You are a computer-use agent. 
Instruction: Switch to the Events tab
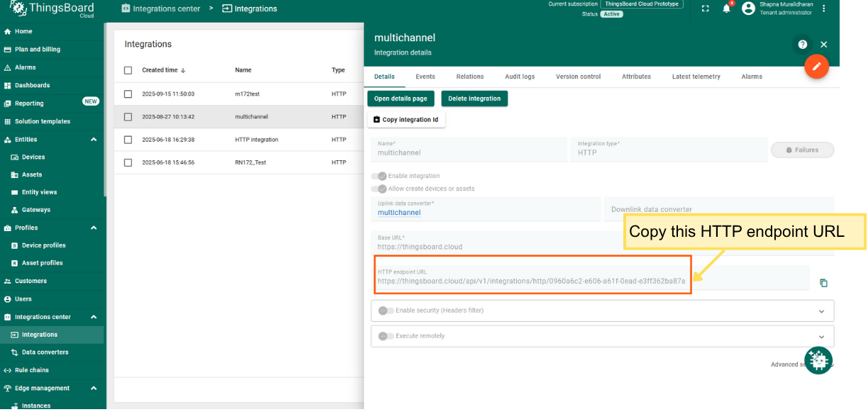(425, 77)
